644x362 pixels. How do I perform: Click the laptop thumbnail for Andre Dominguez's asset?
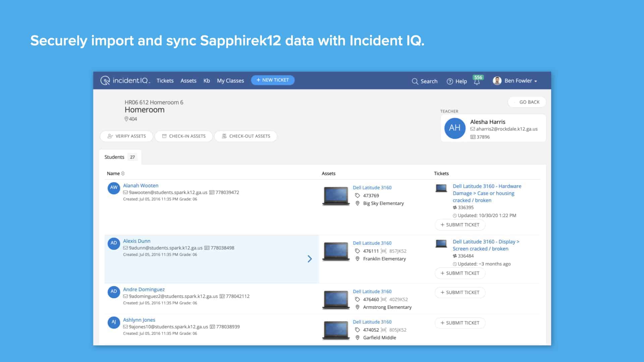pos(335,299)
